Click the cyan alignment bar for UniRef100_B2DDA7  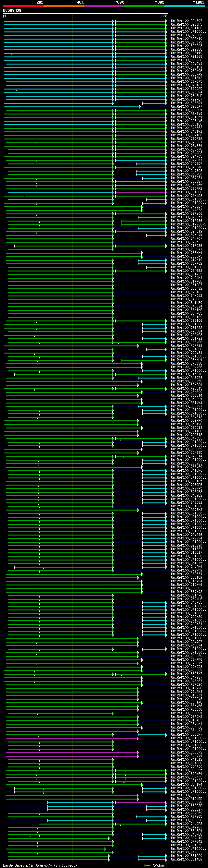[x=72, y=107]
